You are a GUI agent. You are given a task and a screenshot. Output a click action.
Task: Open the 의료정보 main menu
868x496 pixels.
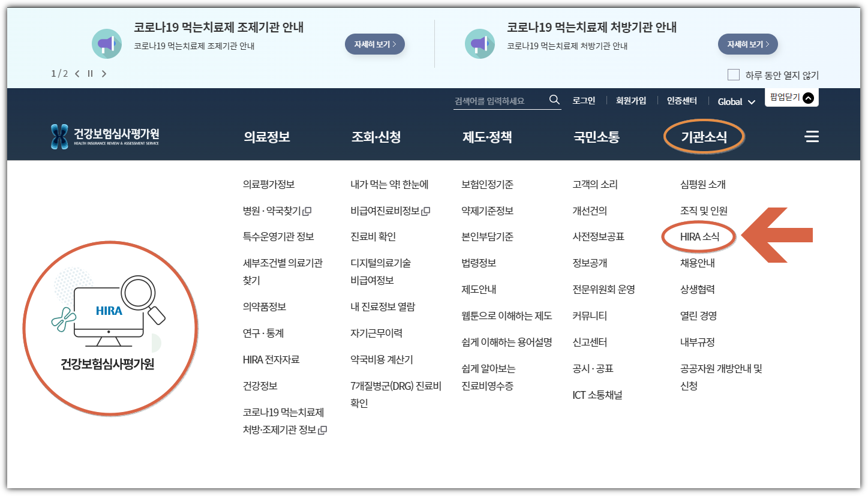(x=267, y=137)
